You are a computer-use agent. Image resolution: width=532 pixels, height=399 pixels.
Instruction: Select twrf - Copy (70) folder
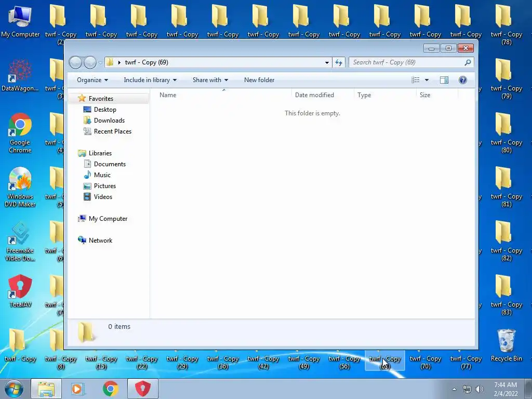(x=425, y=362)
